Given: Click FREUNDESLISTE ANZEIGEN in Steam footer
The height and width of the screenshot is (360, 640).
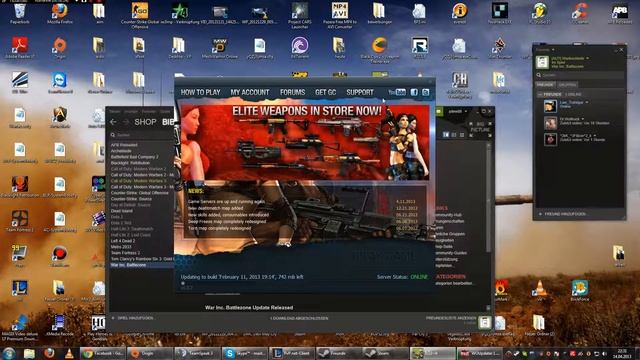Looking at the screenshot, I should (451, 318).
